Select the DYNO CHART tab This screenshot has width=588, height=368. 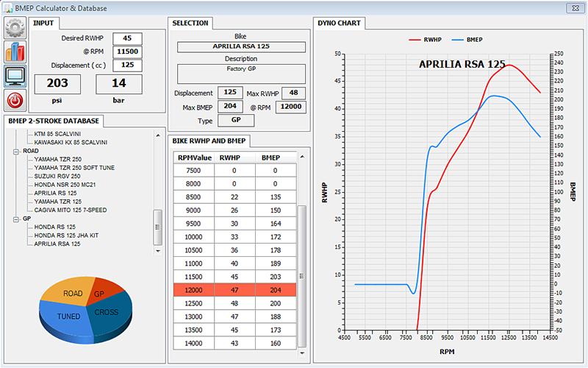(339, 23)
